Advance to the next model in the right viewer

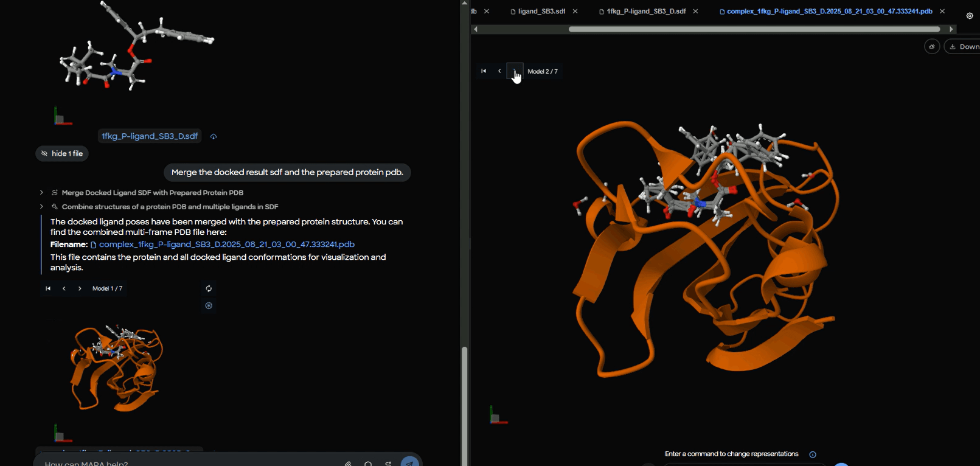pos(515,71)
